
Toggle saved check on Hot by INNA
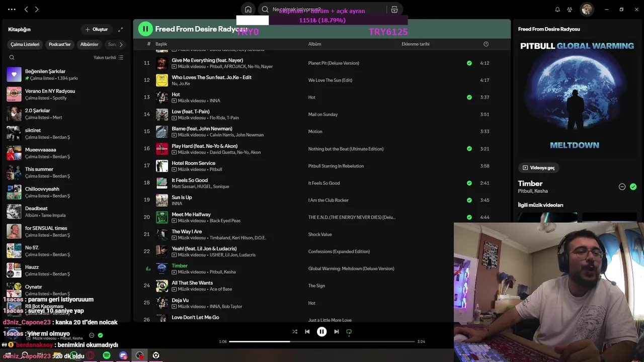pyautogui.click(x=469, y=97)
